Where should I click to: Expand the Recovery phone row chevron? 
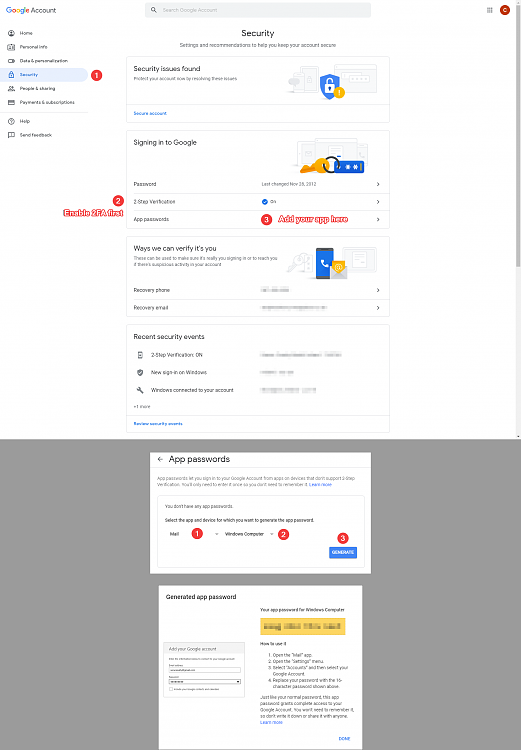(x=378, y=290)
